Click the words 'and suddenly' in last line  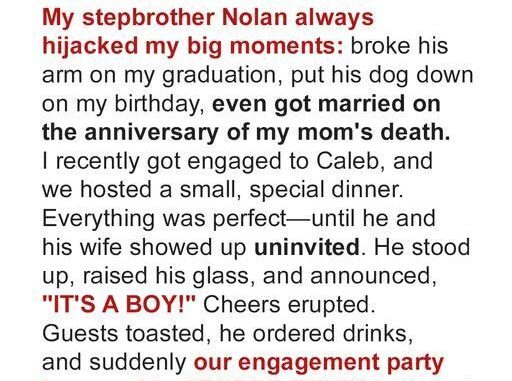click(114, 363)
